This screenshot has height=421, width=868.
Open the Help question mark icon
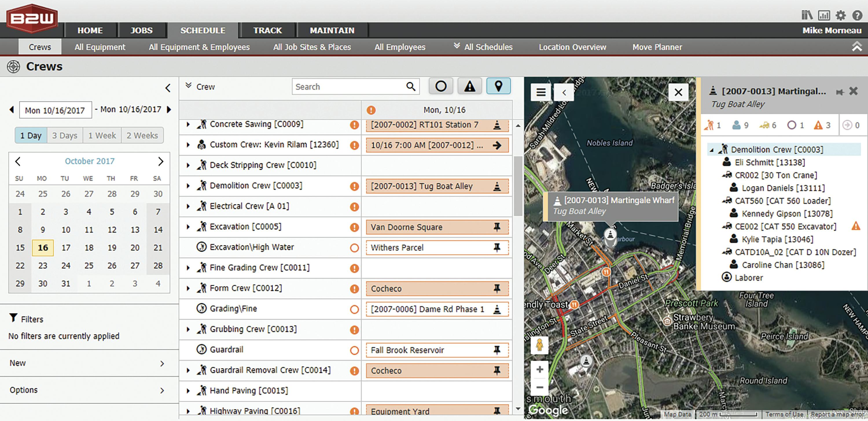[857, 15]
